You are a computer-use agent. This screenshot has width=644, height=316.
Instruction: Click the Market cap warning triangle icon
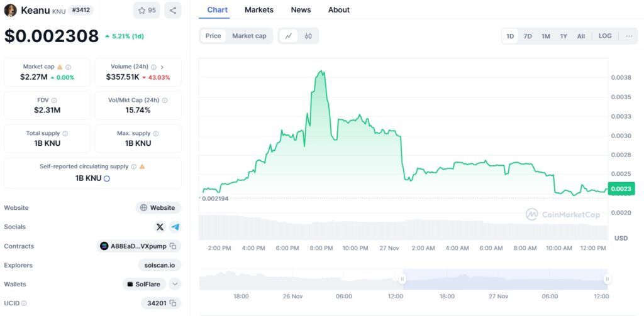pyautogui.click(x=60, y=67)
